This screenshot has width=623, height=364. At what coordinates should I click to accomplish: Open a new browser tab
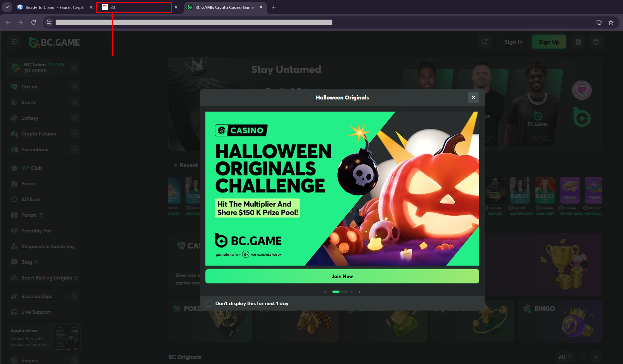274,7
